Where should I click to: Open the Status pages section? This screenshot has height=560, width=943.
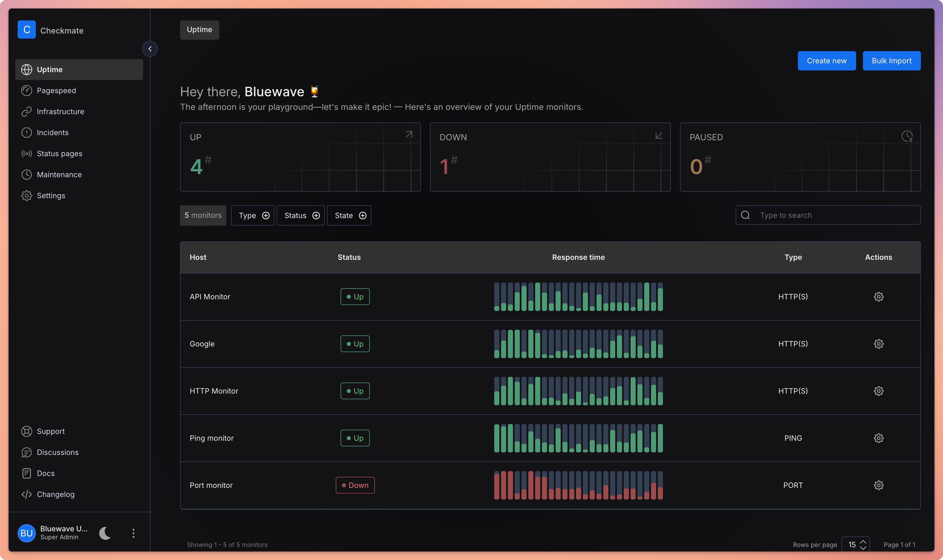[x=59, y=154]
